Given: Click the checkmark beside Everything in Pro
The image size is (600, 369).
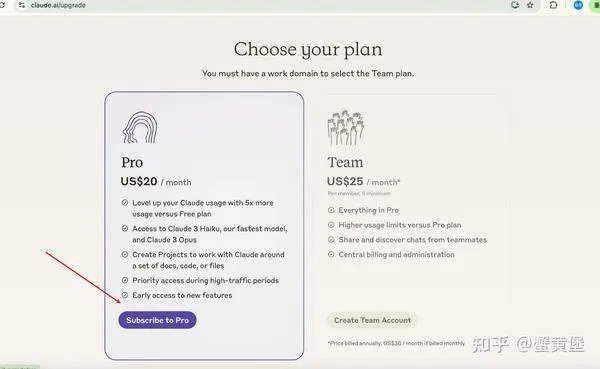Looking at the screenshot, I should pos(331,210).
